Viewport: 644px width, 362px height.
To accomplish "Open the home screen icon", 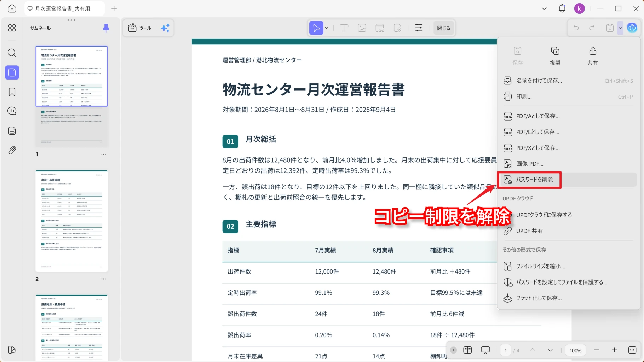I will pos(12,8).
